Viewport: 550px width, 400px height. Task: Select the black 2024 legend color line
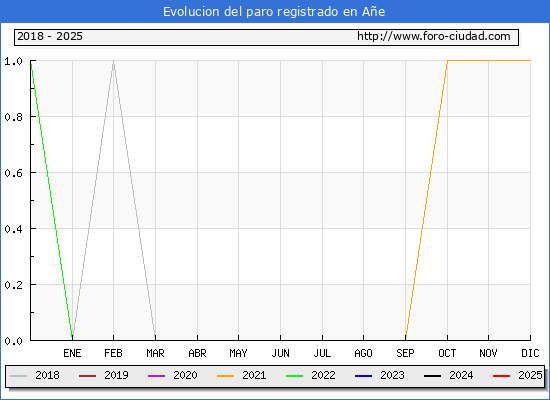point(432,376)
